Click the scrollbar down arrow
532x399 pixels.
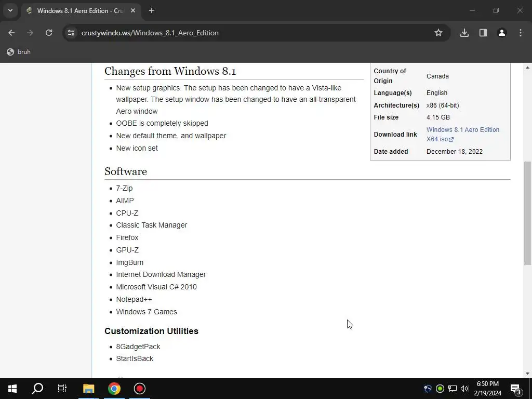527,374
